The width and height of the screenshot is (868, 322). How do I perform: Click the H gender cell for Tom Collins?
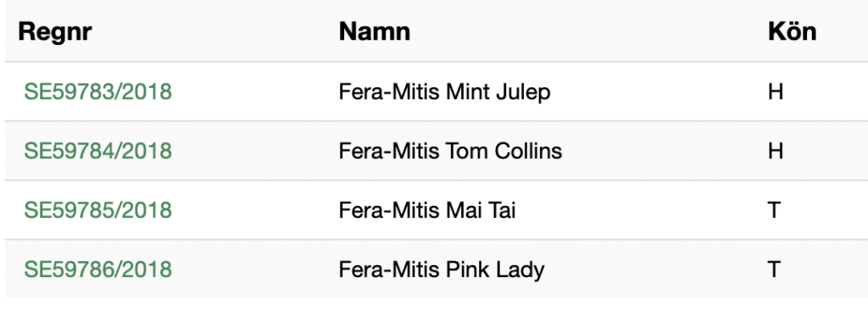click(776, 151)
